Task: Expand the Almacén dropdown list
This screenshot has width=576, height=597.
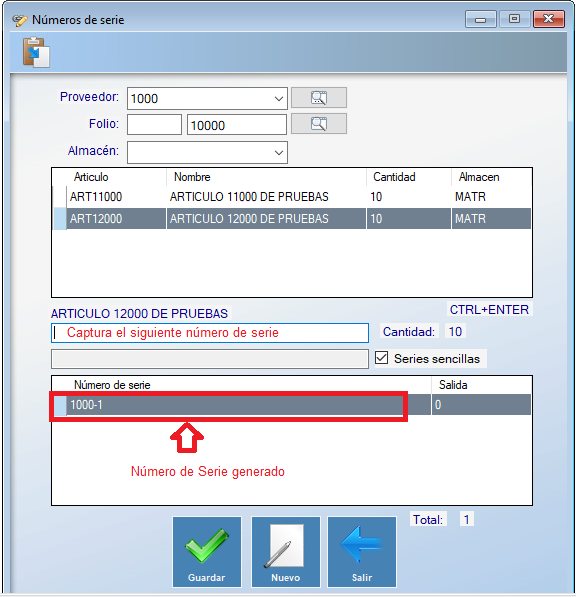Action: [x=279, y=153]
